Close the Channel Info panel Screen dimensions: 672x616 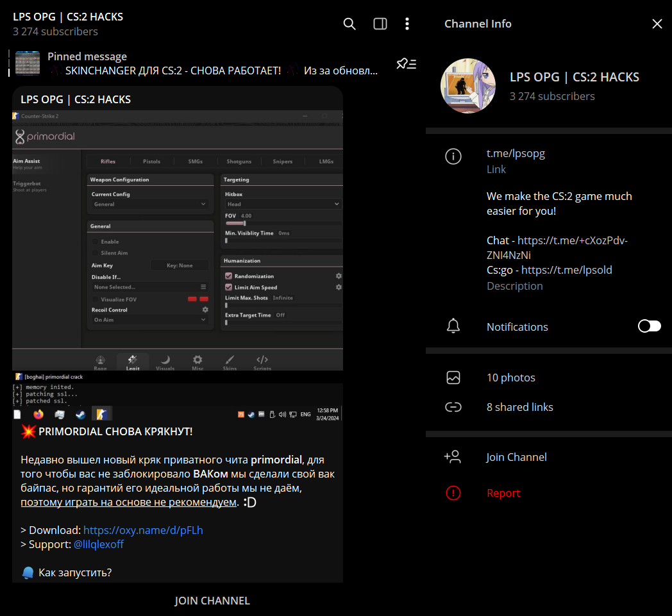coord(657,24)
